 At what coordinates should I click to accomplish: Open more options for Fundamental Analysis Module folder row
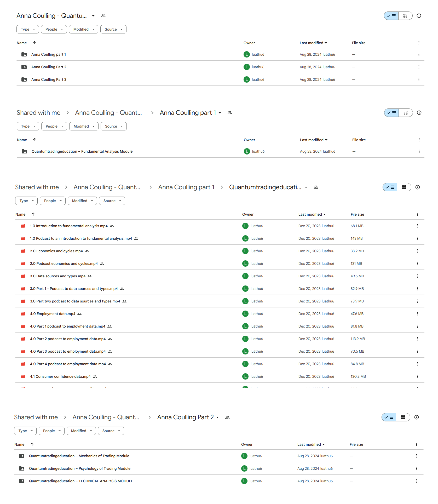click(x=419, y=151)
